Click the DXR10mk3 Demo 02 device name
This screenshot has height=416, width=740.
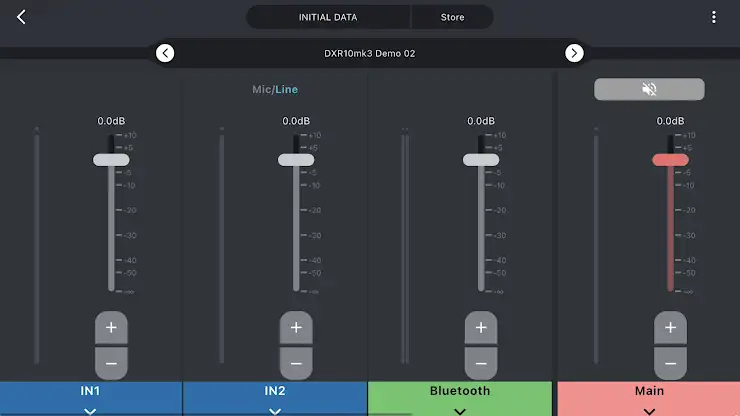tap(370, 53)
